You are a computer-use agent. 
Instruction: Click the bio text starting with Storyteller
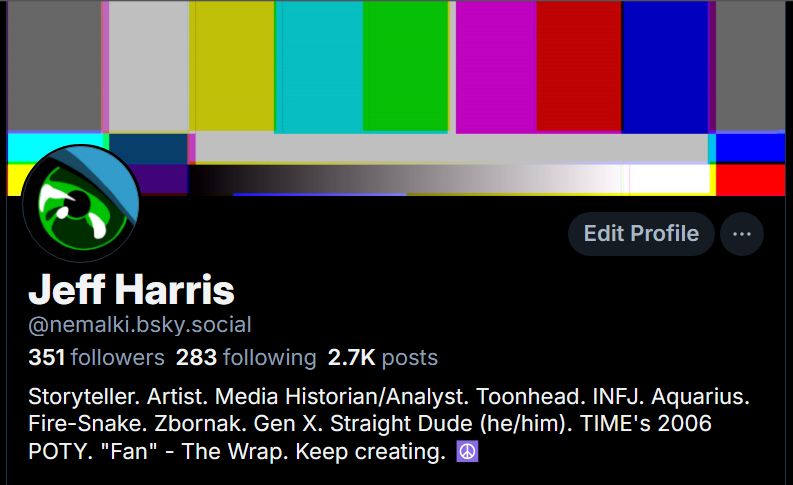coord(388,424)
